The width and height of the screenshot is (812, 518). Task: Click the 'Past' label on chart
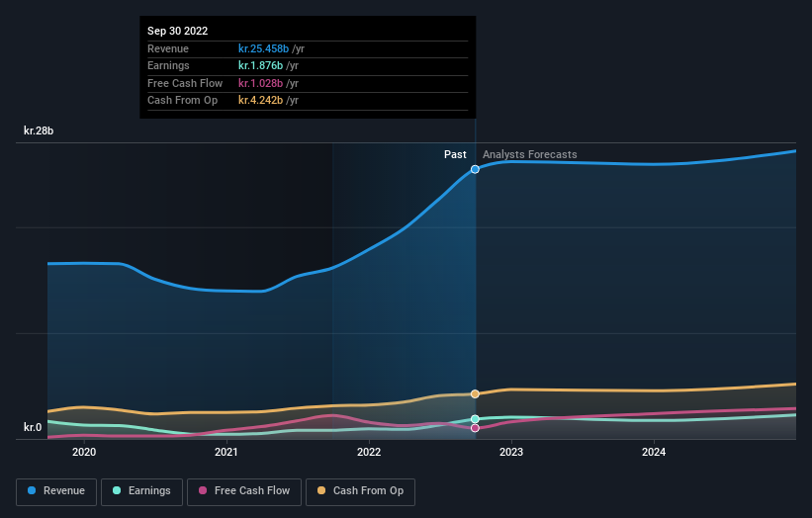[455, 154]
